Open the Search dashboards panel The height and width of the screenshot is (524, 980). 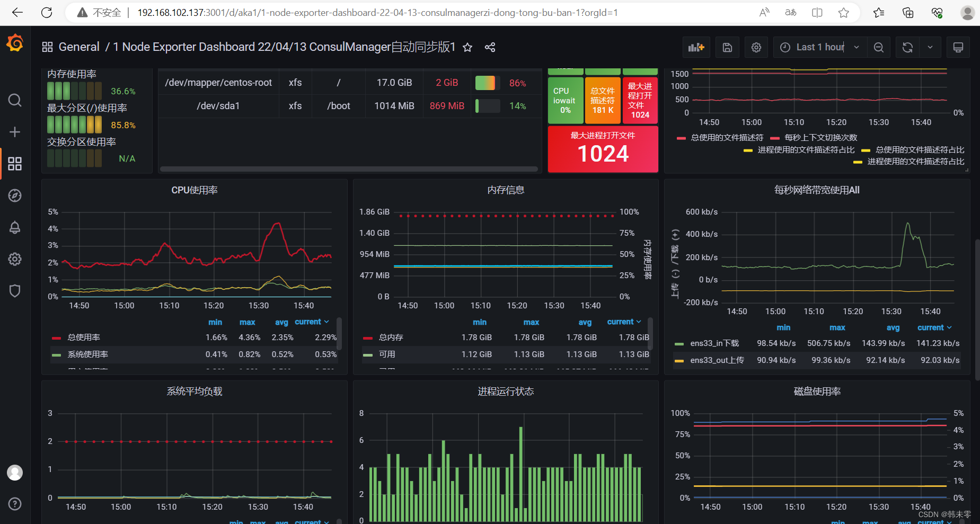pos(14,100)
